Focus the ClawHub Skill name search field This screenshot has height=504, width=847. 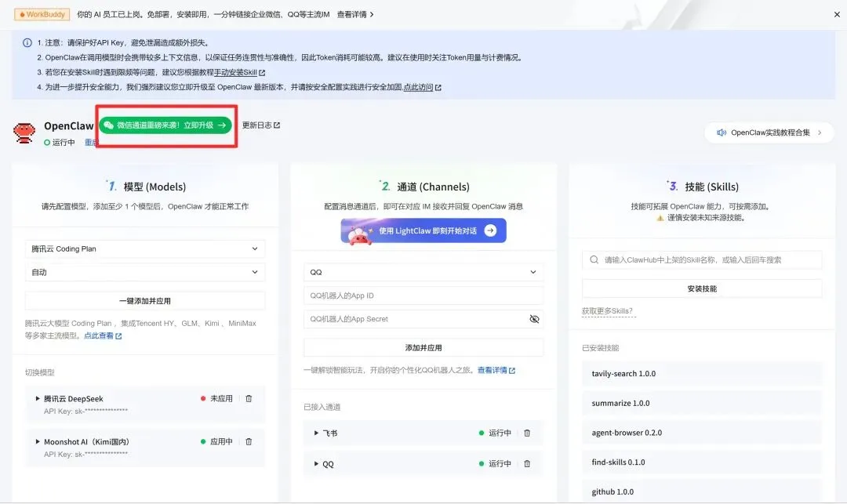(702, 259)
